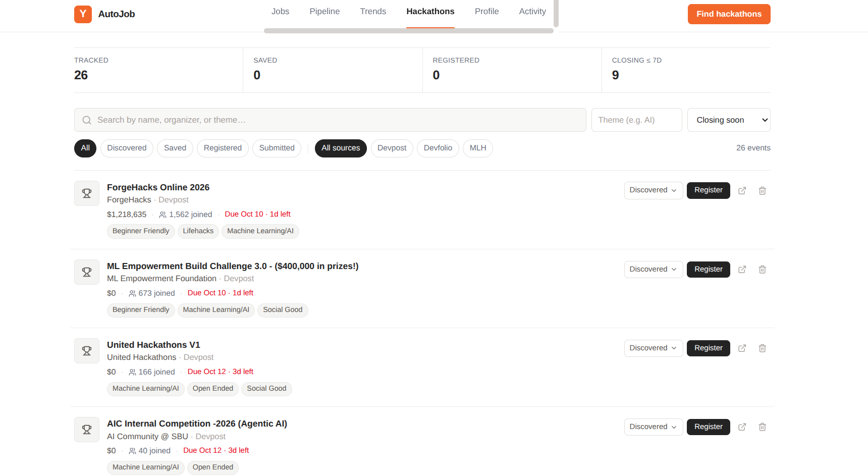Delete ForgeHacks Online 2026 with trash icon
This screenshot has width=868, height=476.
[762, 191]
